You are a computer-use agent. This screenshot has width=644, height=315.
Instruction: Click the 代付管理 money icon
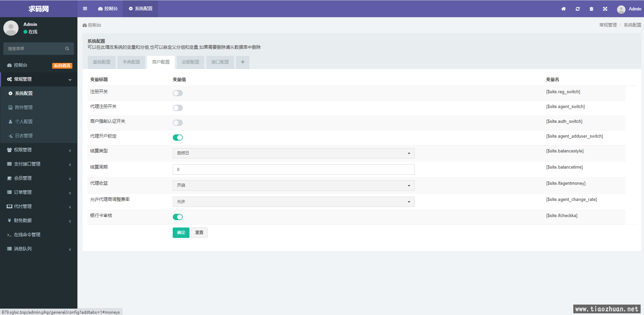click(x=9, y=207)
